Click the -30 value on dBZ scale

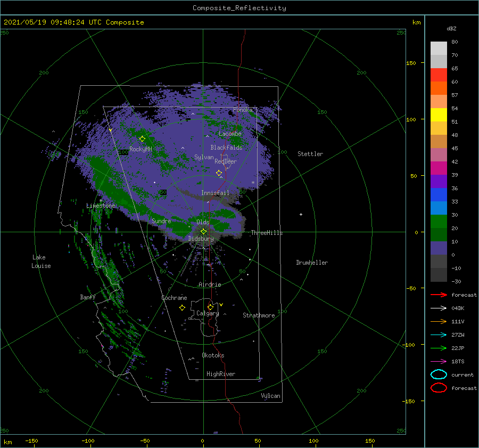[x=456, y=281]
